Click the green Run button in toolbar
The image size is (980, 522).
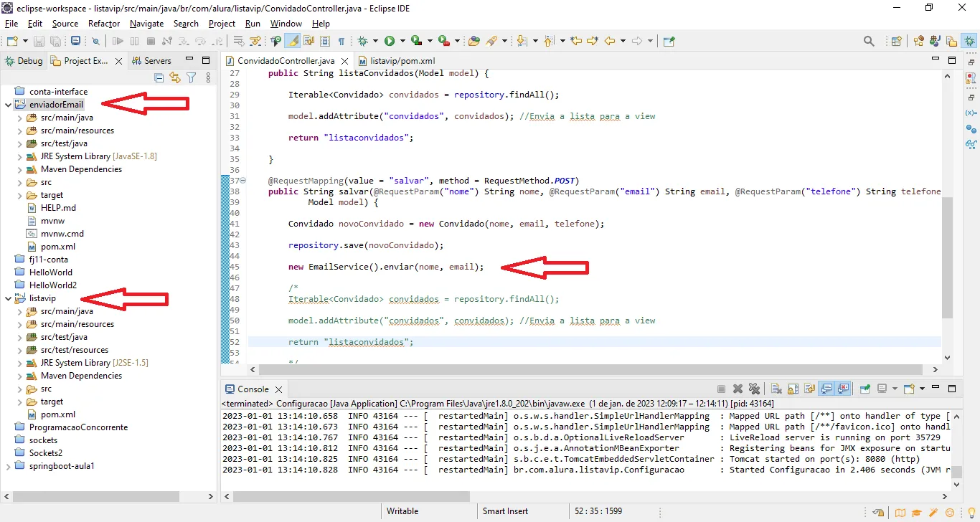[390, 42]
